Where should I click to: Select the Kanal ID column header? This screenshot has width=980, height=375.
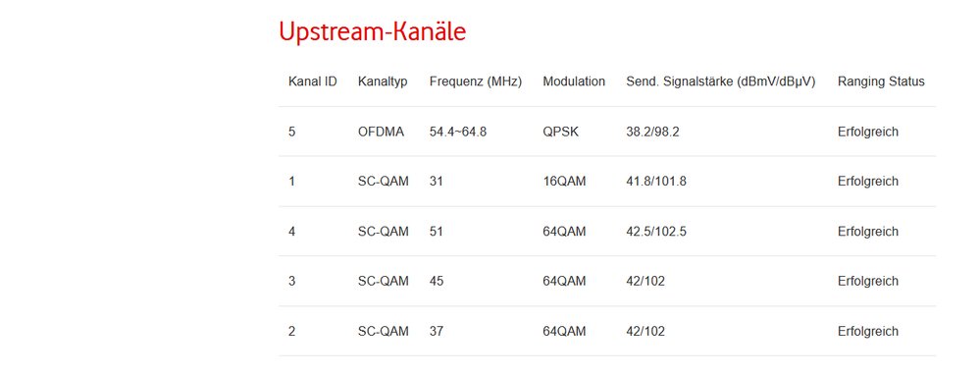click(313, 81)
